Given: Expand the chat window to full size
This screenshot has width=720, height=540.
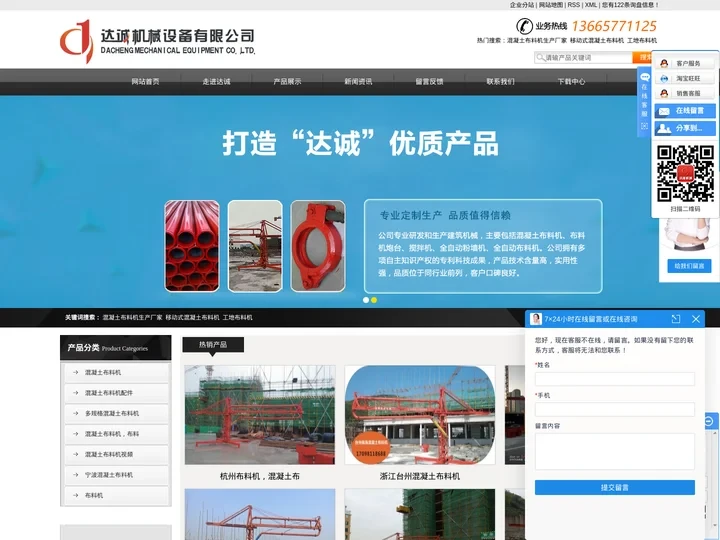Looking at the screenshot, I should pyautogui.click(x=675, y=319).
